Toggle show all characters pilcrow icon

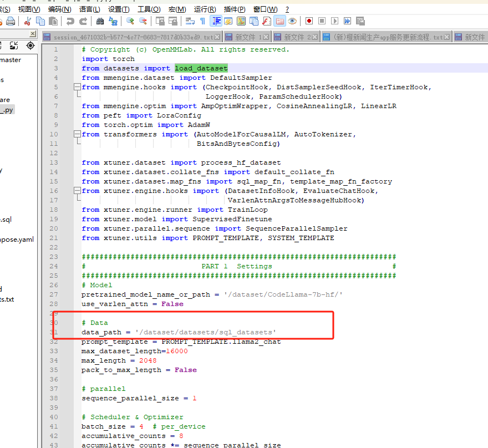(202, 21)
